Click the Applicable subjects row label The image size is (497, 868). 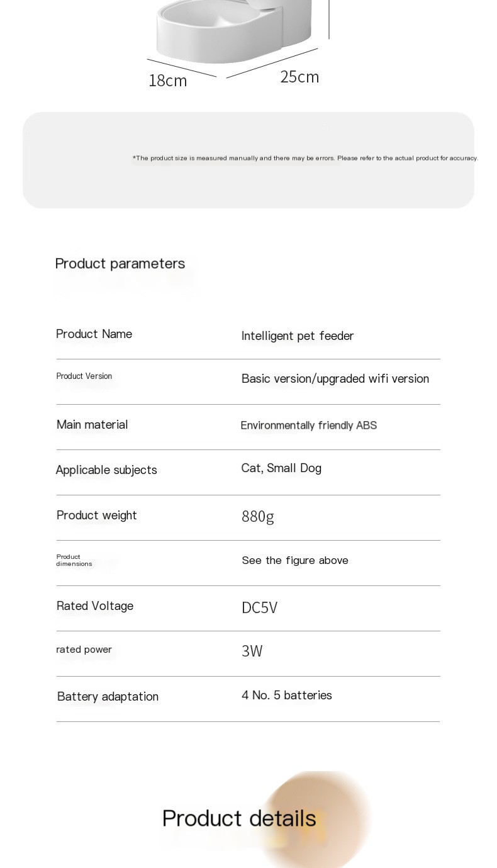pyautogui.click(x=106, y=470)
